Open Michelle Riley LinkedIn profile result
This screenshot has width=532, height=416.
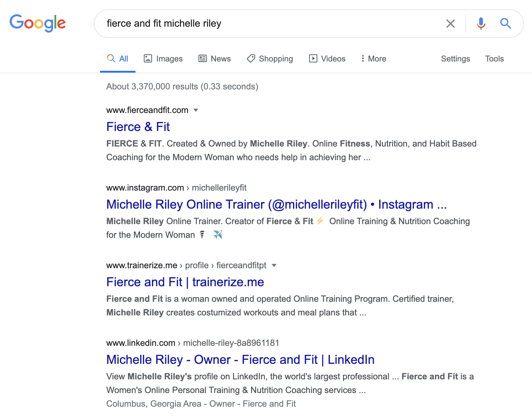pyautogui.click(x=240, y=360)
